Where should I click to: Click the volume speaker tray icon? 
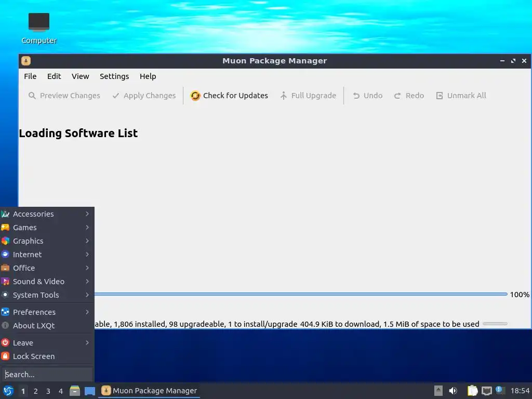click(x=453, y=391)
